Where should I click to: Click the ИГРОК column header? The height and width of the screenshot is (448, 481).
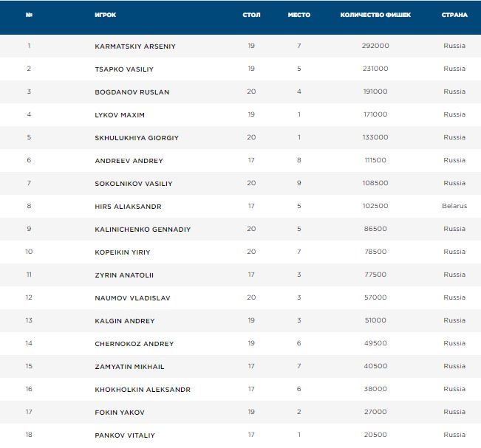coord(106,15)
